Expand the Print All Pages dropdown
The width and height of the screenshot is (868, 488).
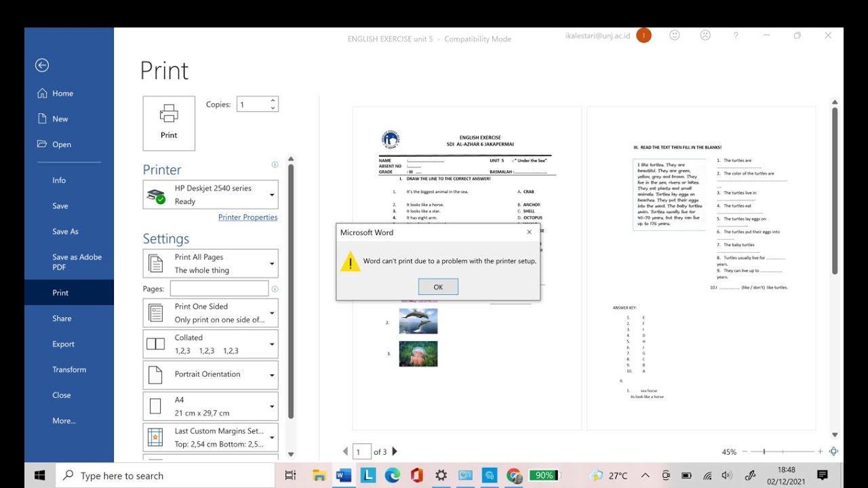click(x=210, y=264)
